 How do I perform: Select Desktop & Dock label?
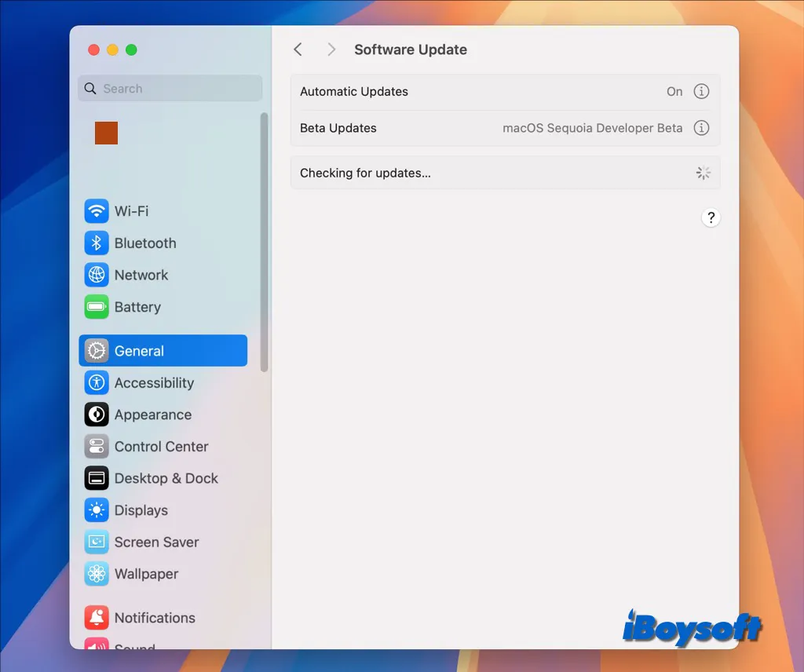click(x=166, y=478)
